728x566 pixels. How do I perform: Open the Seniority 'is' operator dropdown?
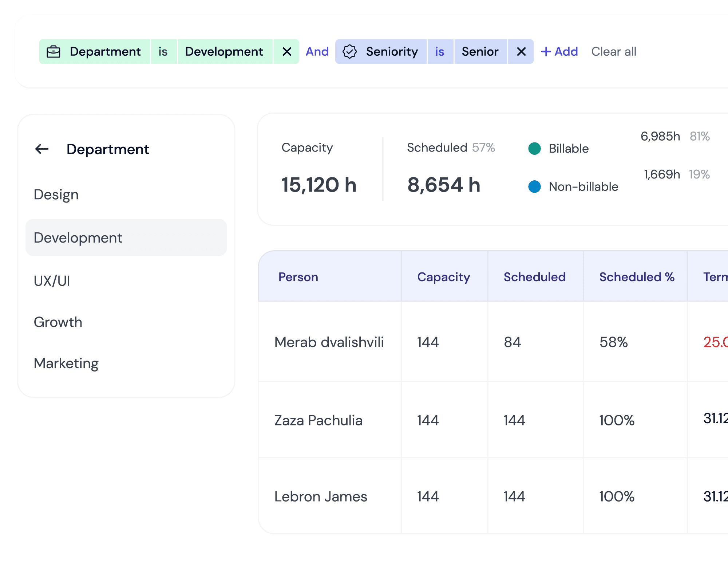tap(440, 52)
